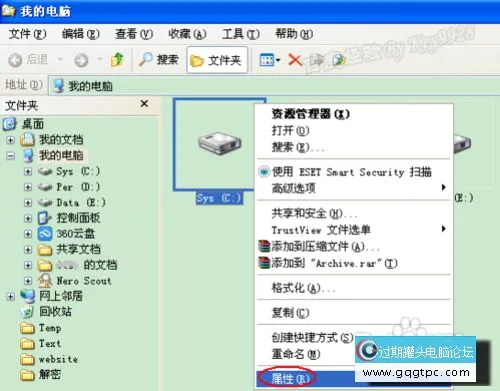Choose 重命名(M) from context menu
The image size is (500, 391).
[296, 354]
